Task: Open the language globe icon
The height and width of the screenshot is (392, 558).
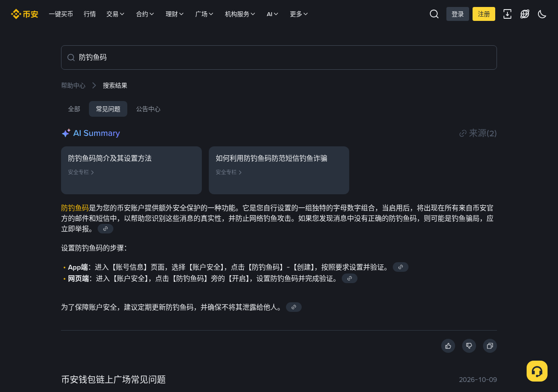Action: 525,14
